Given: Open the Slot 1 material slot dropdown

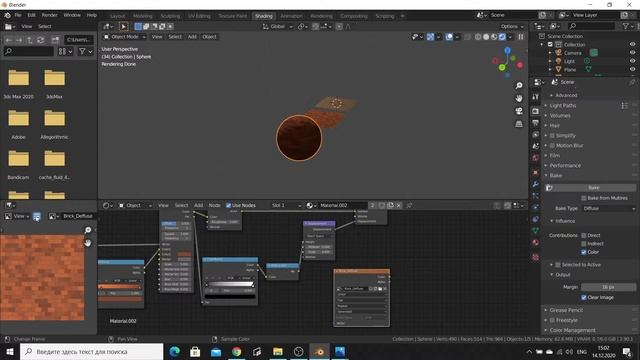Looking at the screenshot, I should [287, 205].
